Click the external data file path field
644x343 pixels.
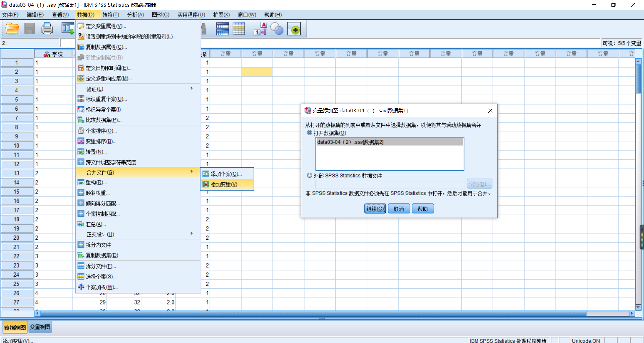pyautogui.click(x=390, y=184)
